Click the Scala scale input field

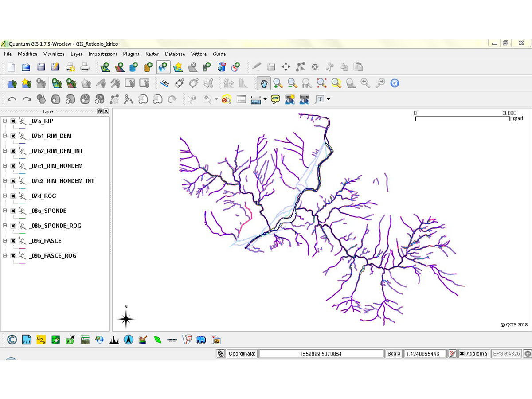tap(425, 354)
